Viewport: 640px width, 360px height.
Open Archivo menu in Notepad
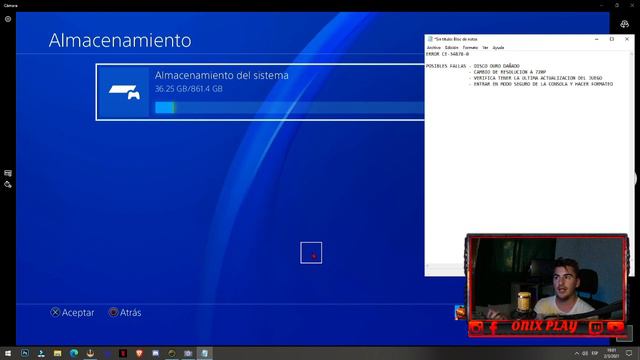coord(433,48)
